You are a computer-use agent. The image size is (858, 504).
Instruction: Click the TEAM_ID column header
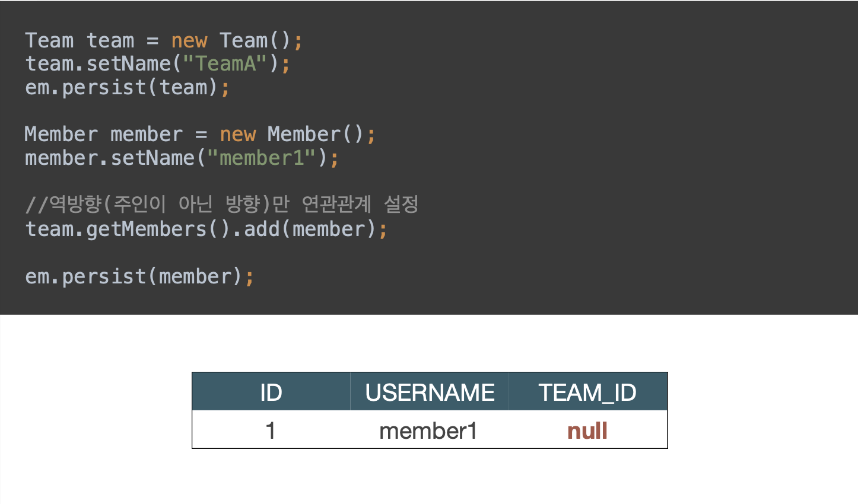[x=587, y=392]
